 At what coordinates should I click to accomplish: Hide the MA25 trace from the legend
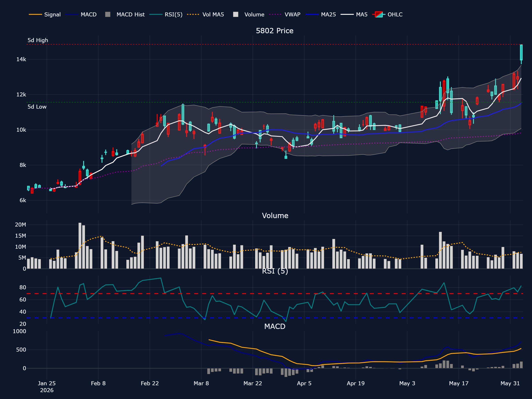tap(321, 14)
